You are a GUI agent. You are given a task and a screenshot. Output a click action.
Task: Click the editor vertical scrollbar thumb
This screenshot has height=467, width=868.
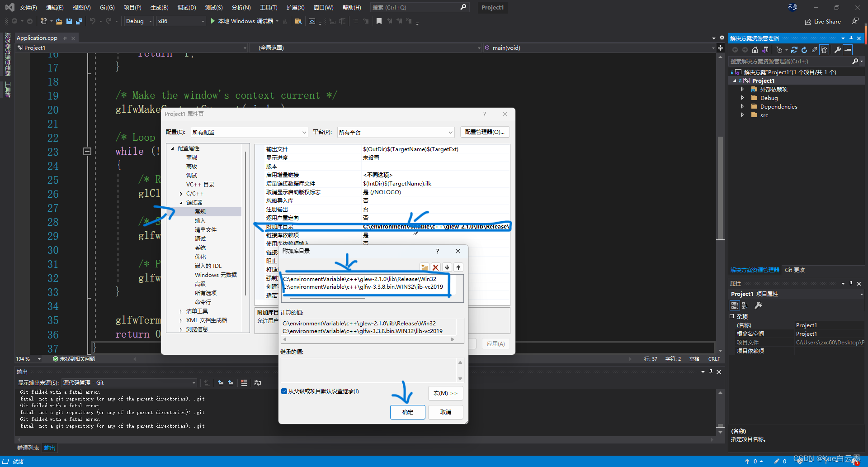[720, 188]
